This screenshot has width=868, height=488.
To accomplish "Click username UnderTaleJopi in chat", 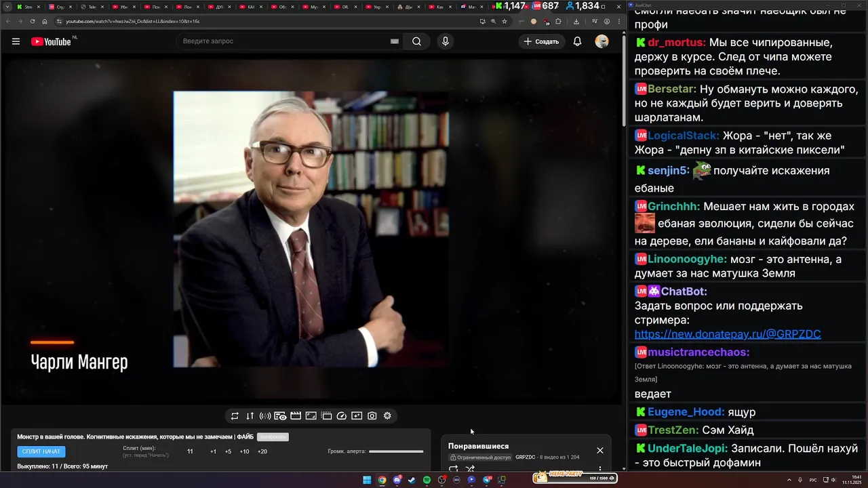I will click(x=688, y=449).
